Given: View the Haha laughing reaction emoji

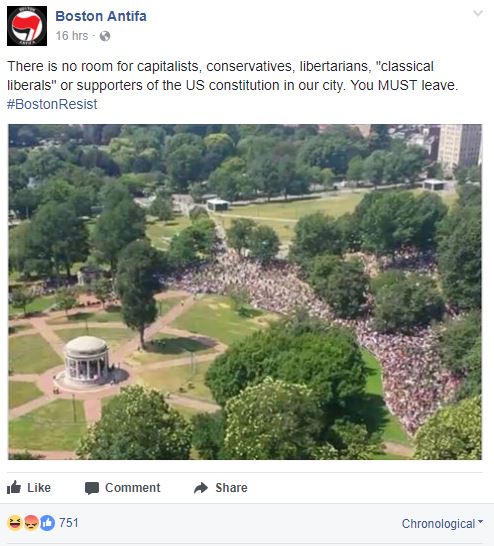Looking at the screenshot, I should pos(15,523).
